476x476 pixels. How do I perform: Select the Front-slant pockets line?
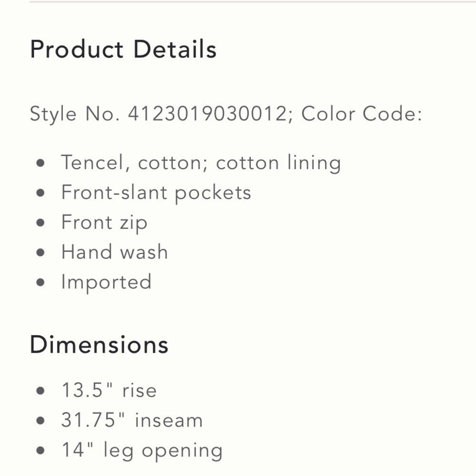pos(156,193)
